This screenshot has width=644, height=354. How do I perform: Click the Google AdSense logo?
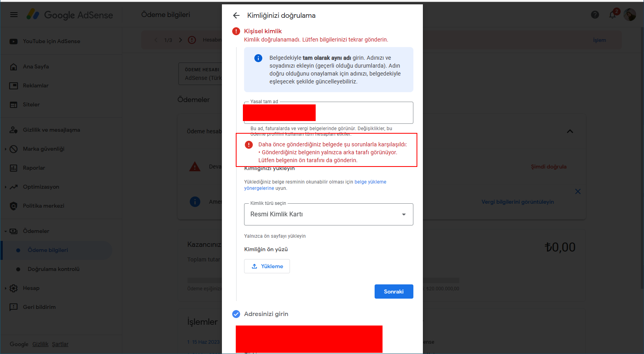70,15
